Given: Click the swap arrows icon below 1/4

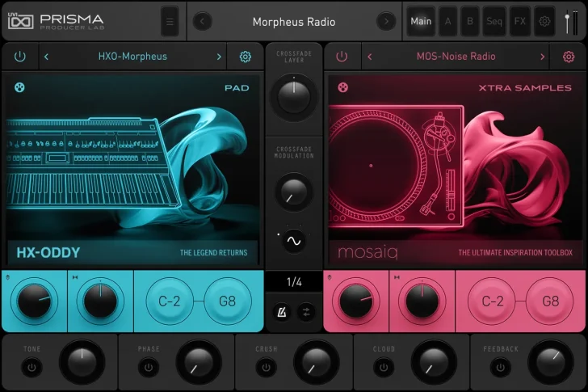Looking at the screenshot, I should 305,311.
